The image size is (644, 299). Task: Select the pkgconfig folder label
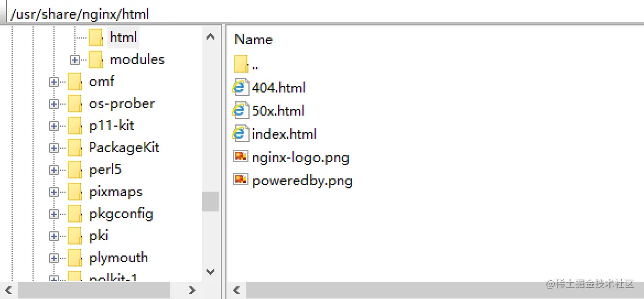click(x=121, y=214)
